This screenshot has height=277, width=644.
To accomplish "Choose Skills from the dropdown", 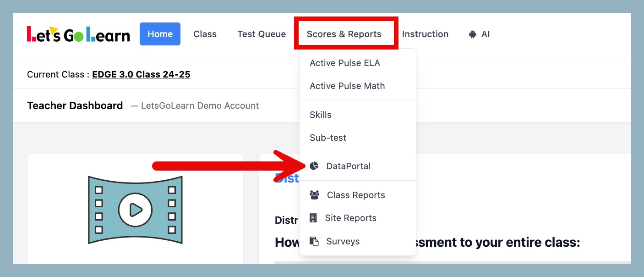I will (321, 115).
